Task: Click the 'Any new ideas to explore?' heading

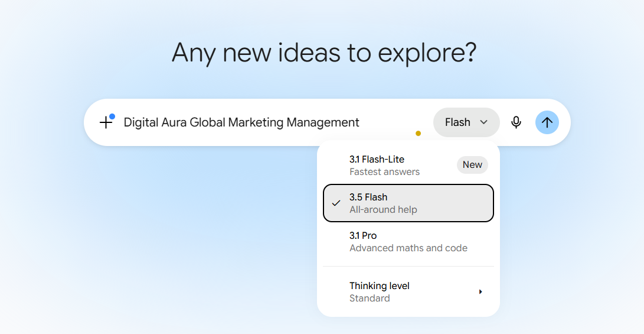Action: pyautogui.click(x=324, y=53)
